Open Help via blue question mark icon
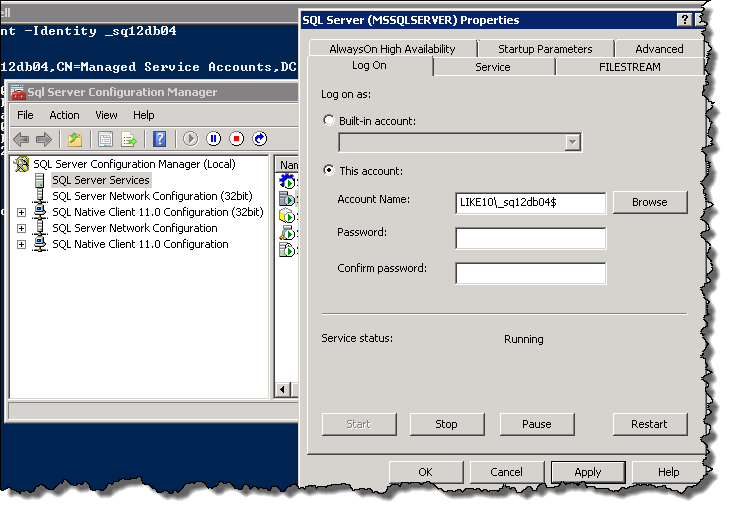 pos(159,139)
